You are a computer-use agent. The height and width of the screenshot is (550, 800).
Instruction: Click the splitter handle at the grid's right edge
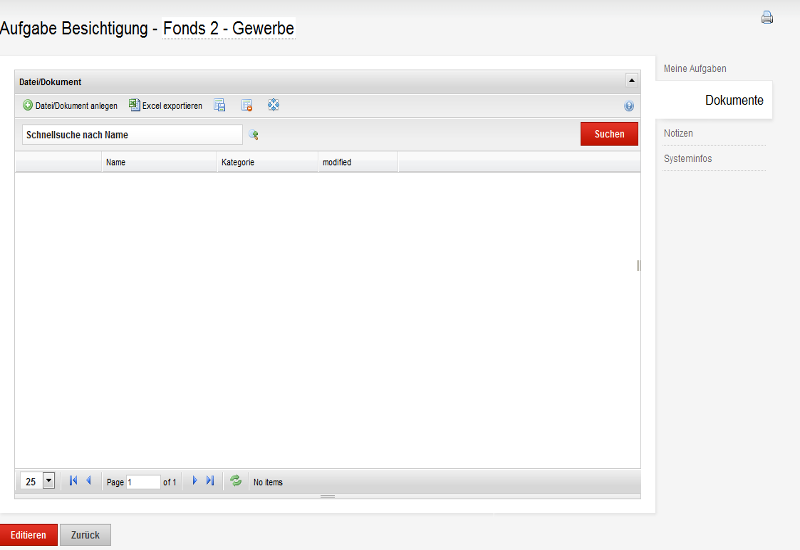(638, 265)
